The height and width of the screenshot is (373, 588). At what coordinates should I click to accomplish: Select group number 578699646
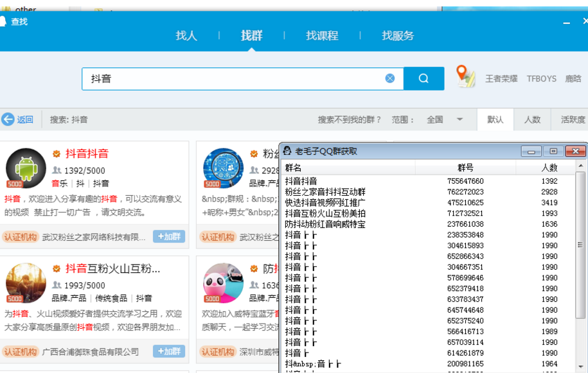(465, 278)
